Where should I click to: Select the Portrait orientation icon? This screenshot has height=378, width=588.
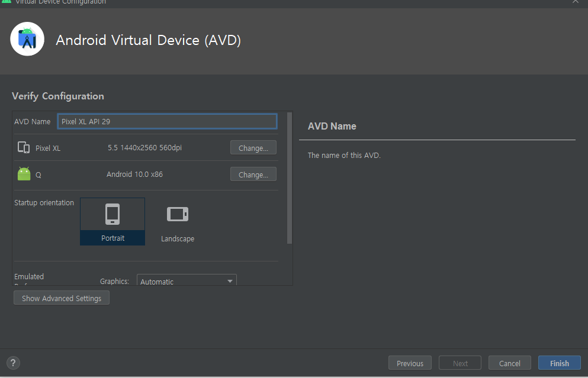point(113,214)
